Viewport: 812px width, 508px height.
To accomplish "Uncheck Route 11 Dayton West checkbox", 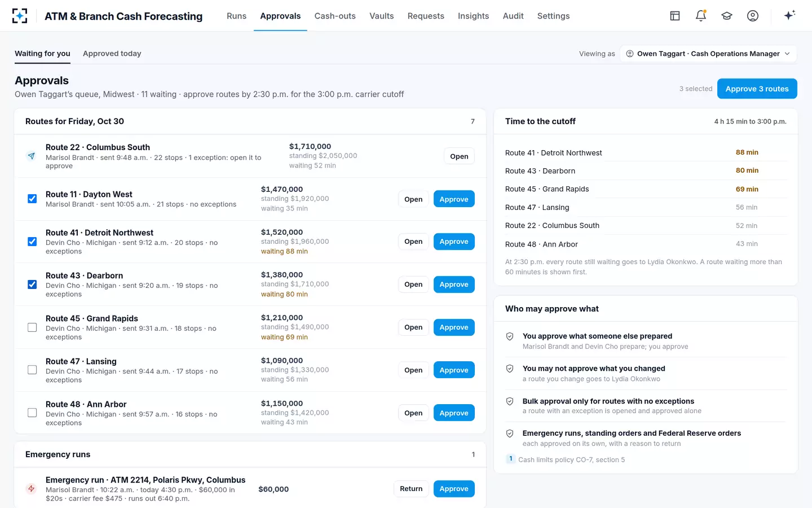I will (32, 199).
